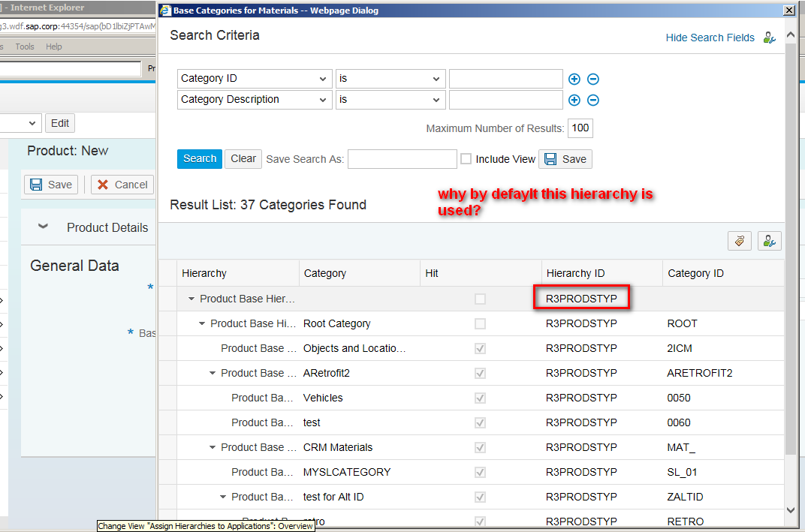805x532 pixels.
Task: Click the tag icon above result table
Action: coord(739,241)
